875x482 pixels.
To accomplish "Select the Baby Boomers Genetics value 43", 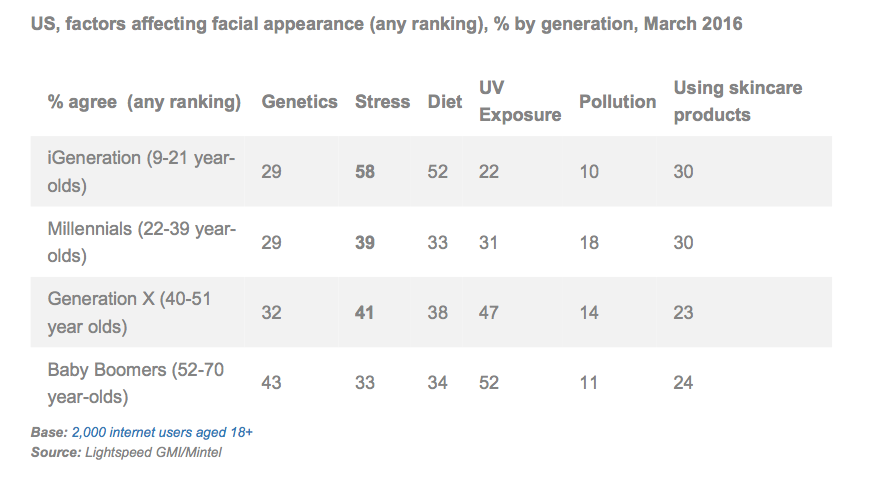I will 272,383.
